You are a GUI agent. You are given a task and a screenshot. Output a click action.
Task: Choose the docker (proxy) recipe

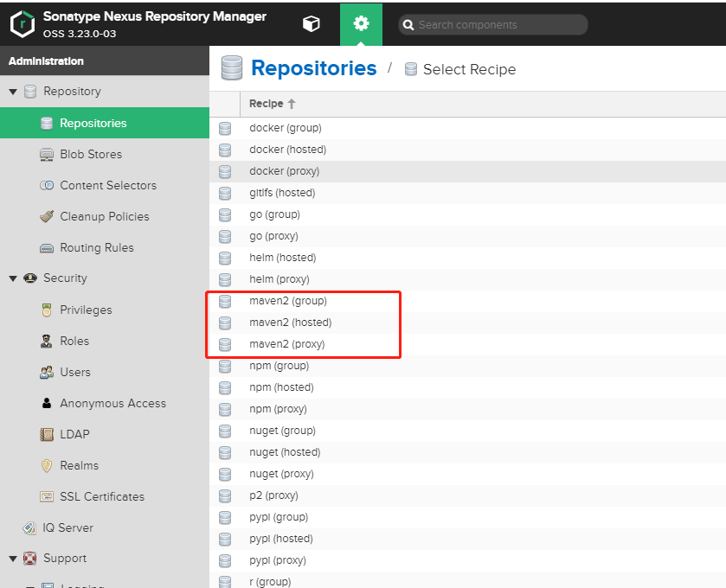pos(467,171)
